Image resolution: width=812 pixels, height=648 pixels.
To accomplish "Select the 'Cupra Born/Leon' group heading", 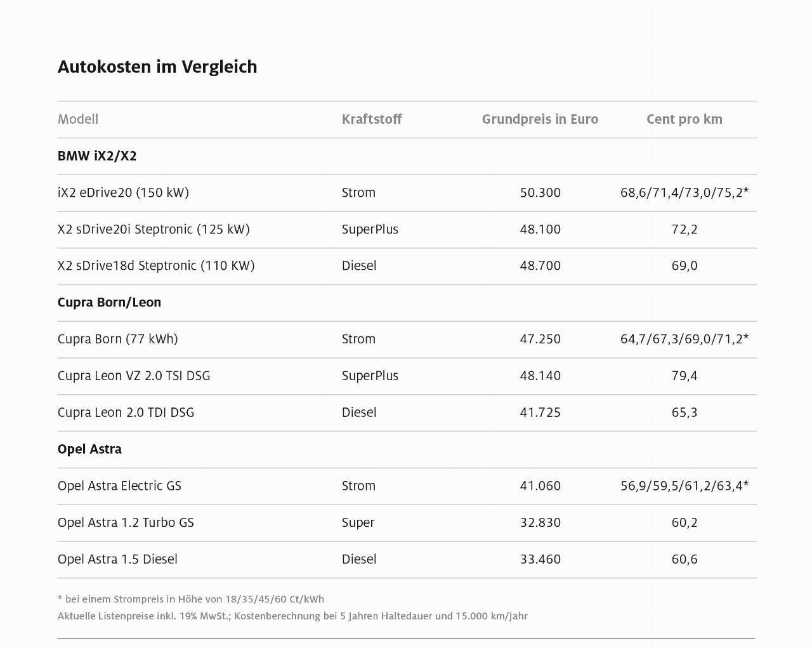I will 109,303.
